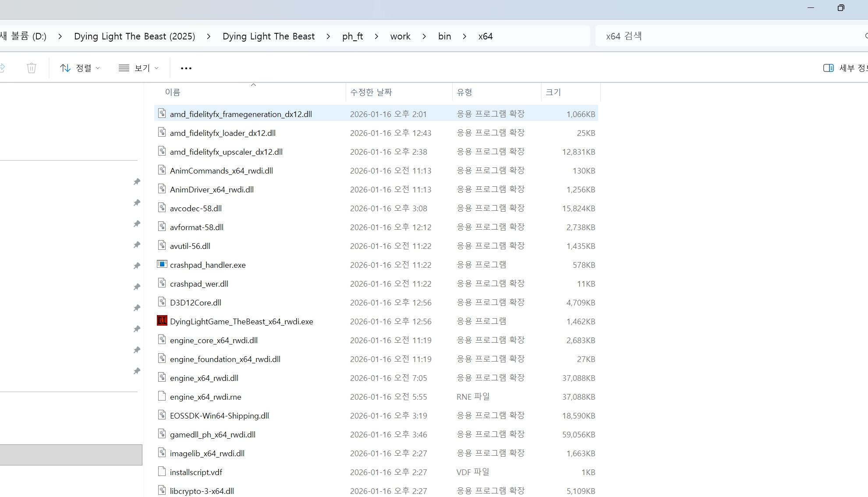
Task: Navigate to the bin breadcrumb folder
Action: [445, 36]
